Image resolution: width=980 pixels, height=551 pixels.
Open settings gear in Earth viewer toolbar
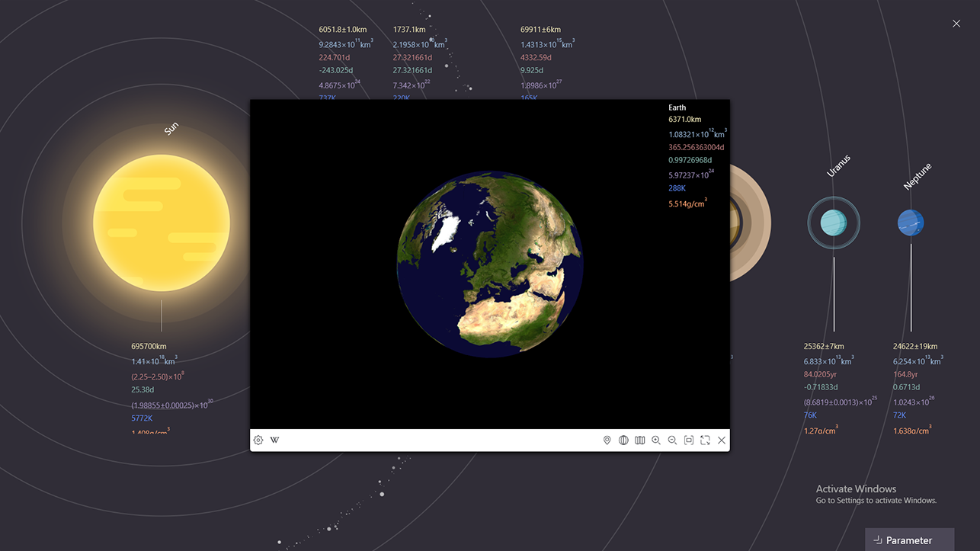(x=258, y=440)
